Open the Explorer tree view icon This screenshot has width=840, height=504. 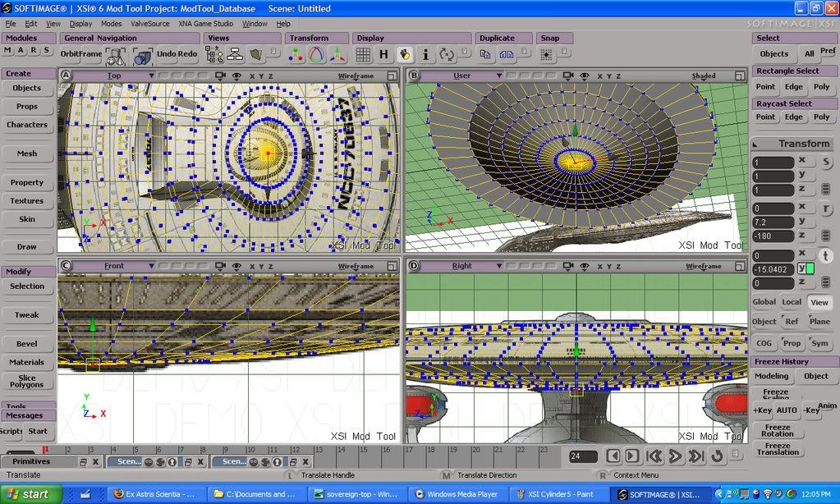click(x=213, y=55)
